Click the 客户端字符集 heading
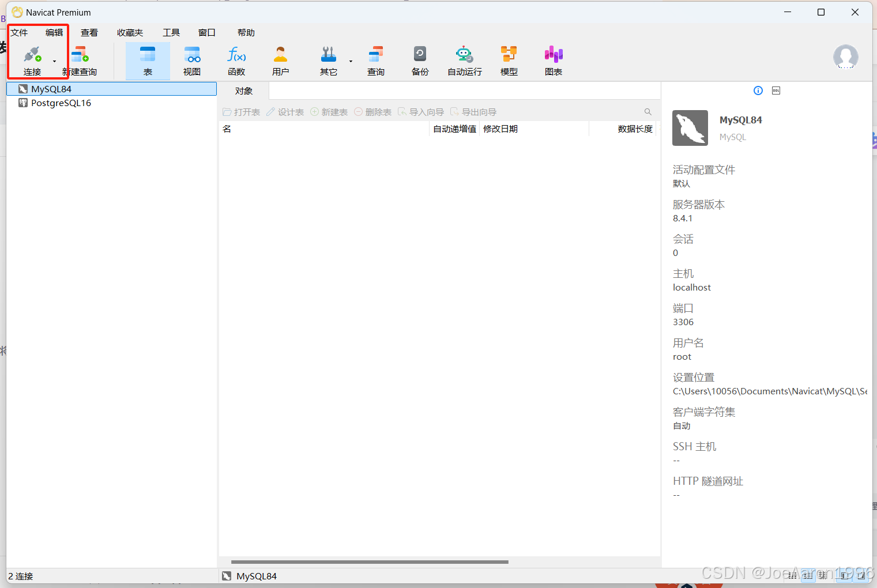 point(704,412)
